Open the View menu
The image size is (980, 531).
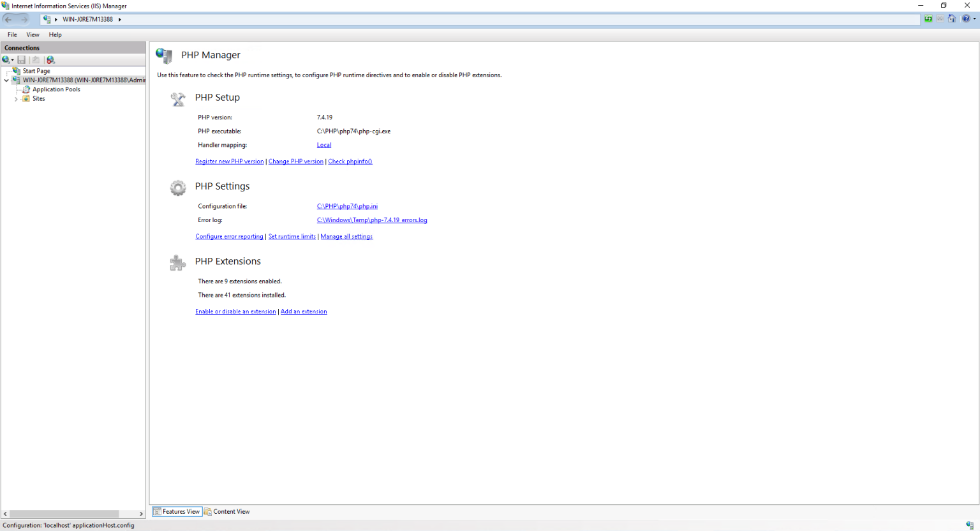tap(32, 34)
